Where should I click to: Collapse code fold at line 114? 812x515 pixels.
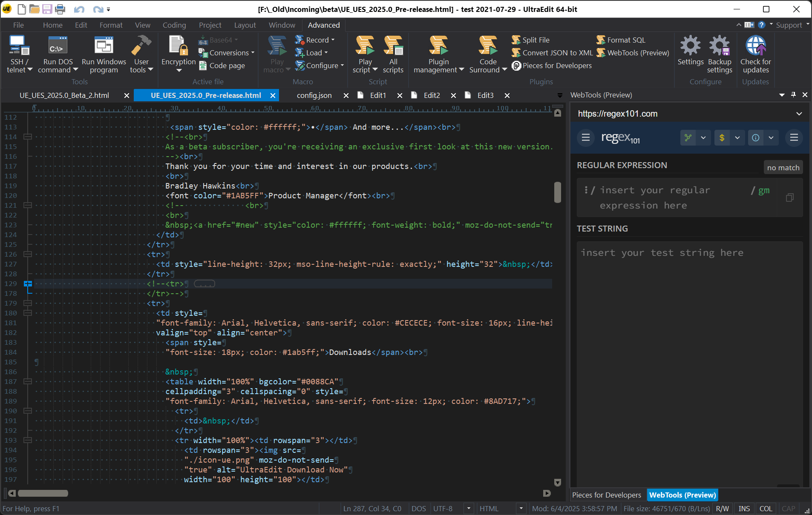coord(28,137)
